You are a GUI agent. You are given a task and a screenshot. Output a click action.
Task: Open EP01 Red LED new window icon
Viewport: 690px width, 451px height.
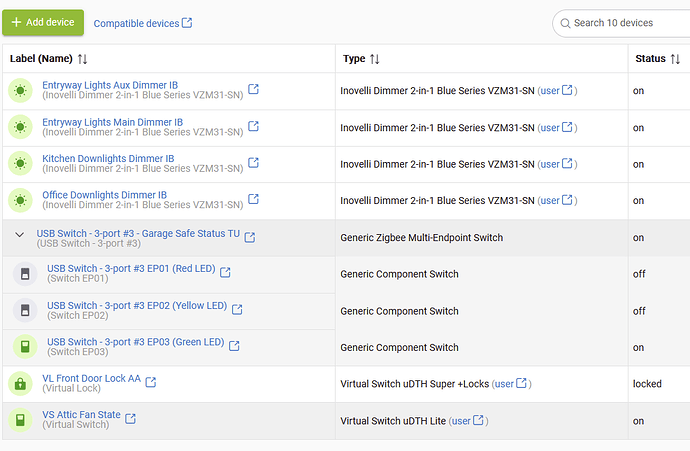coord(225,272)
